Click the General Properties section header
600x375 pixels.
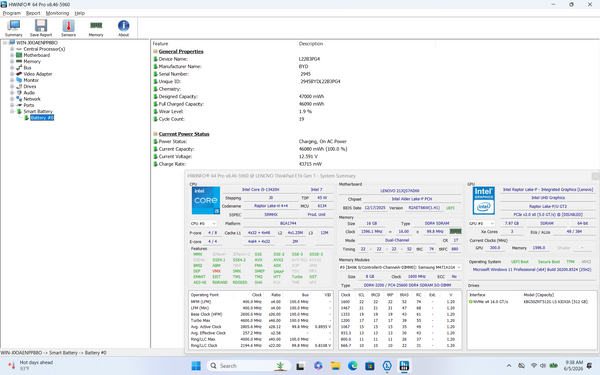click(181, 51)
